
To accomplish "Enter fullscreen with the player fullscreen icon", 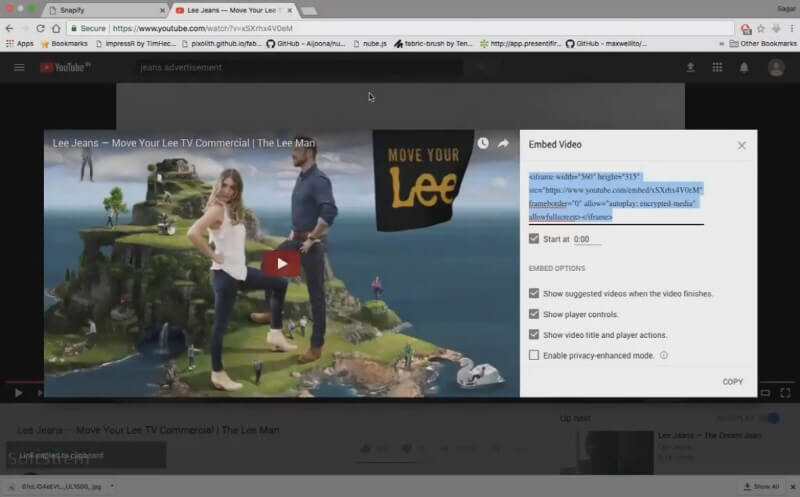I will tap(785, 392).
